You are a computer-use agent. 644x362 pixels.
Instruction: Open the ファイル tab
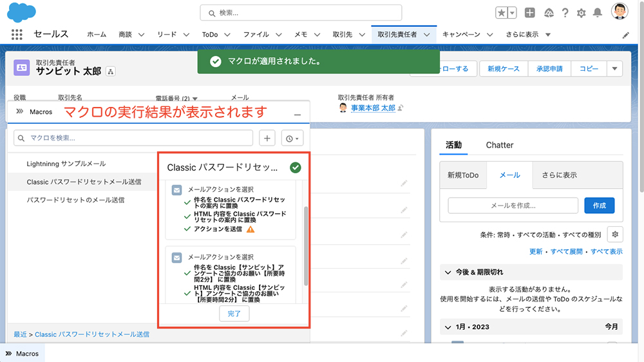256,35
